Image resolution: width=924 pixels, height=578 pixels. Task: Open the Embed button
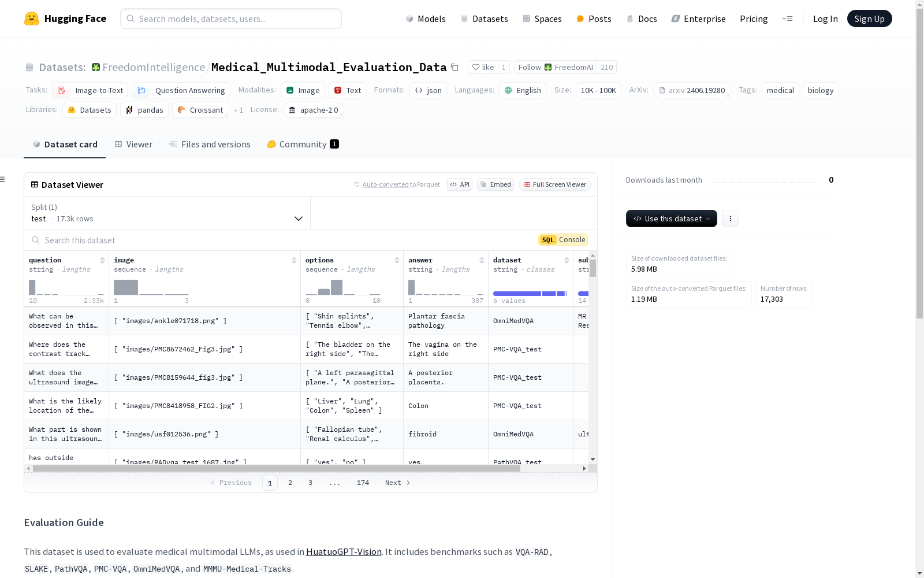point(495,184)
